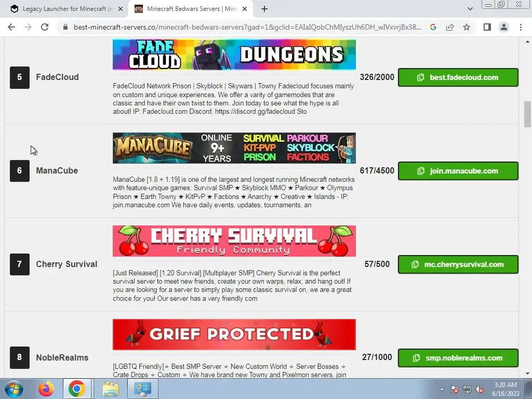Expand the tab search chevron

pos(470,9)
